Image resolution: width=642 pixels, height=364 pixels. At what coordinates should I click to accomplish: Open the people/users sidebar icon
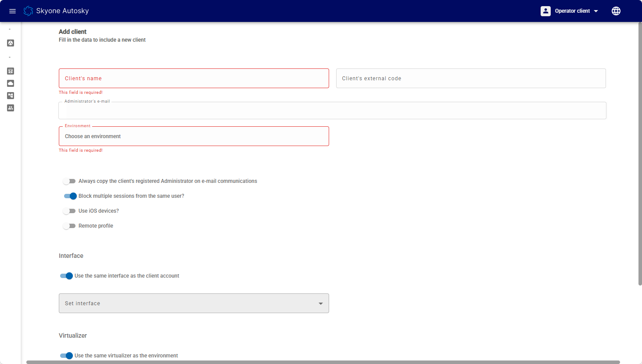(x=11, y=108)
